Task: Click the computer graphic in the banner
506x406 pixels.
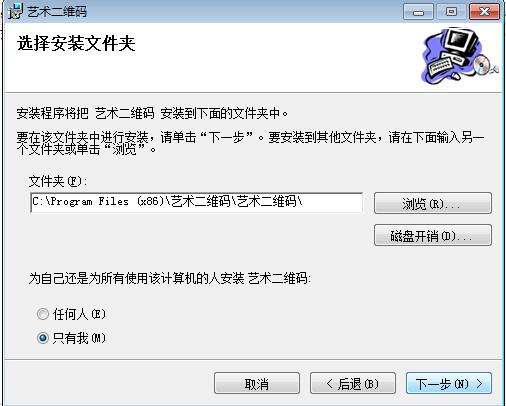Action: [x=459, y=55]
